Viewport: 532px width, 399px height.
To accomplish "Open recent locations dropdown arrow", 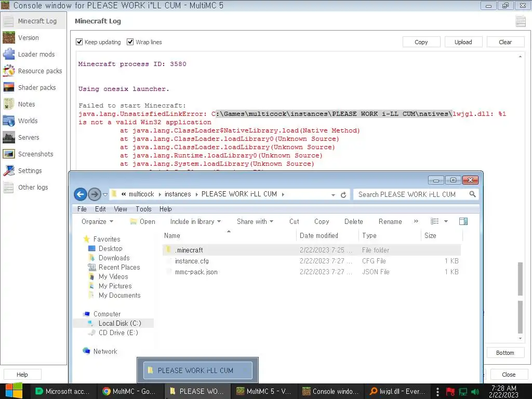I will pos(105,195).
